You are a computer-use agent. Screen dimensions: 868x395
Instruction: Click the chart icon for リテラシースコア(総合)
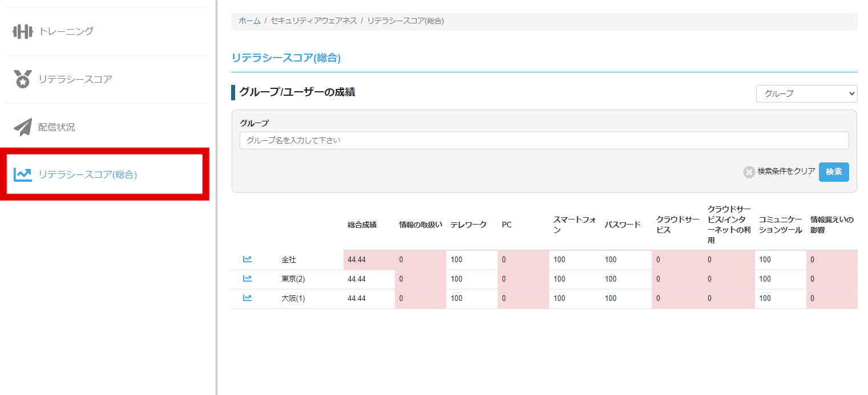pyautogui.click(x=23, y=174)
